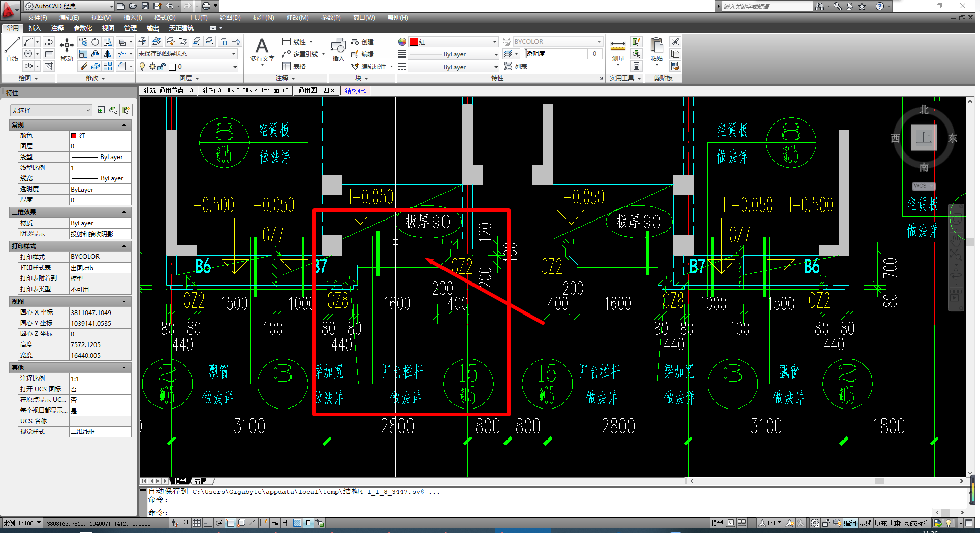
Task: Click the Array tool icon
Action: (108, 66)
